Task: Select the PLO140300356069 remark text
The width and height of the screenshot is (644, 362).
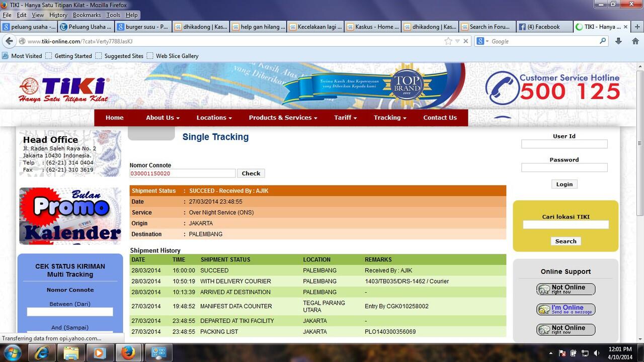Action: [390, 332]
